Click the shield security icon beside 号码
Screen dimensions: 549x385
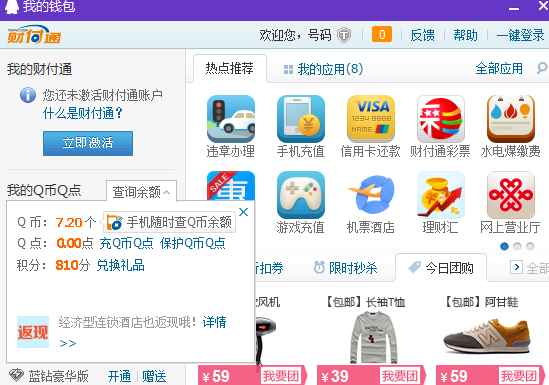pos(344,35)
